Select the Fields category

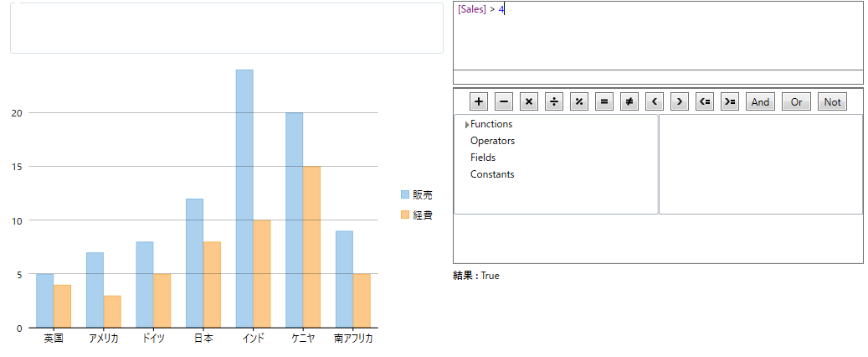click(x=483, y=158)
